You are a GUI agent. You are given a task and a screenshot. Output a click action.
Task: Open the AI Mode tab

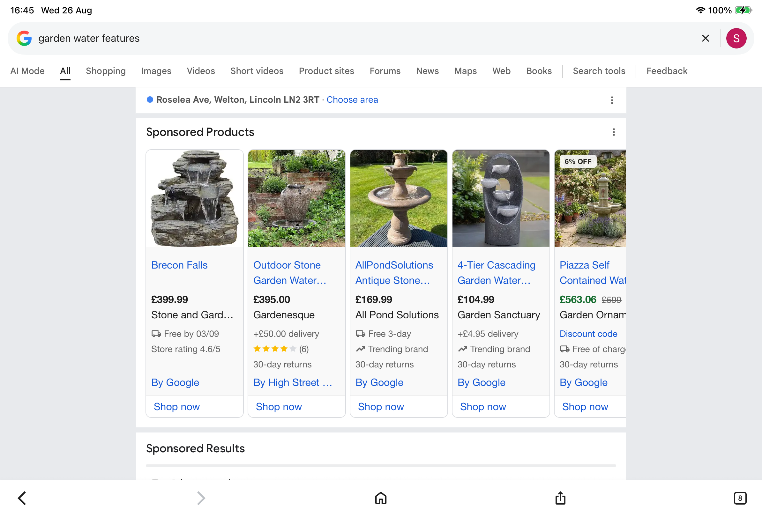27,71
